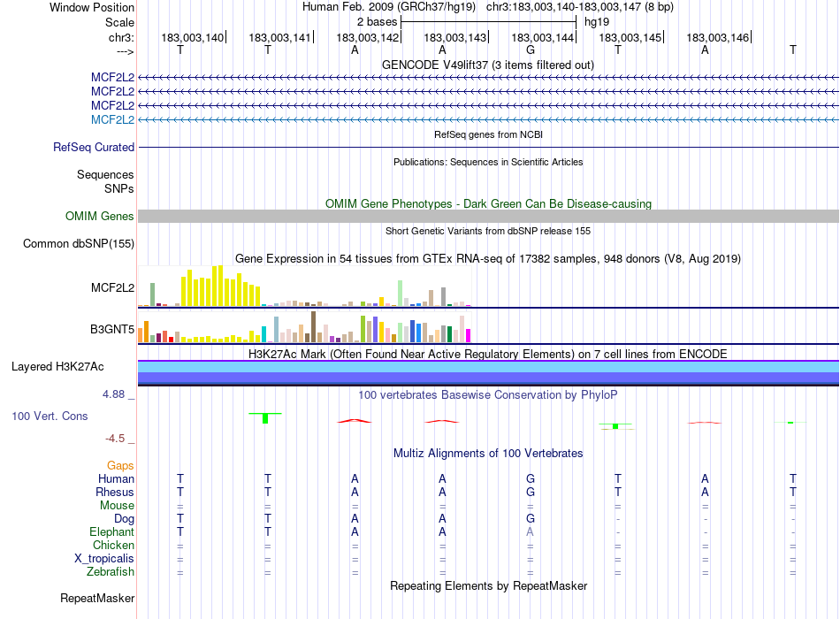The width and height of the screenshot is (840, 619).
Task: Click the hg19 label beside the scale bar
Action: tap(596, 22)
